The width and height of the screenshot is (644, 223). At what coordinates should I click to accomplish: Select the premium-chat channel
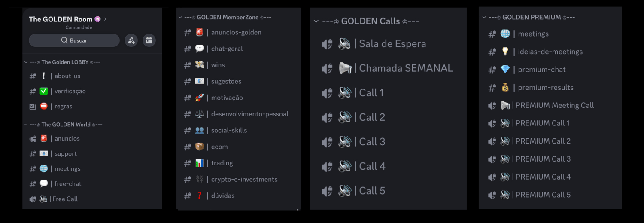coord(542,70)
